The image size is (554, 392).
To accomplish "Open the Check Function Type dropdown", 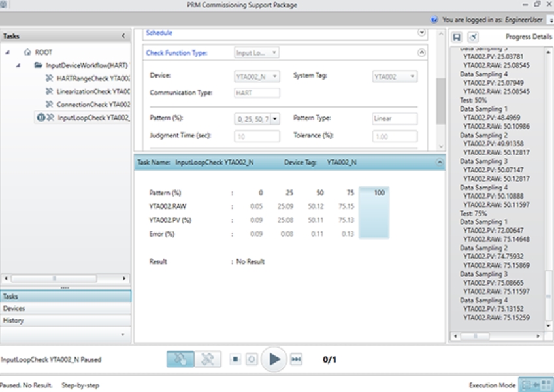I will pyautogui.click(x=257, y=53).
